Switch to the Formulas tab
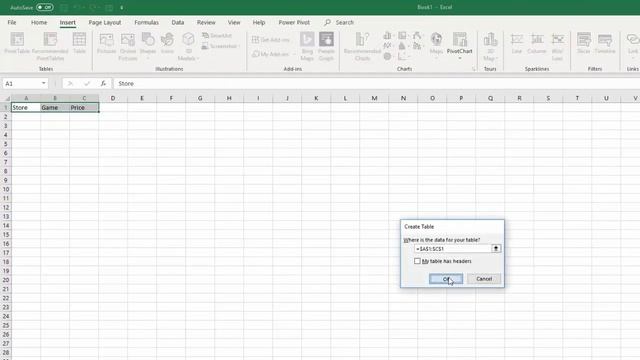Screen dimensions: 640x360 [147, 22]
